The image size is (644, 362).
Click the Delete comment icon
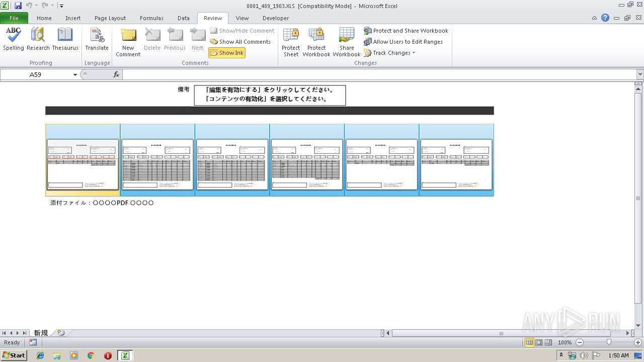tap(152, 39)
